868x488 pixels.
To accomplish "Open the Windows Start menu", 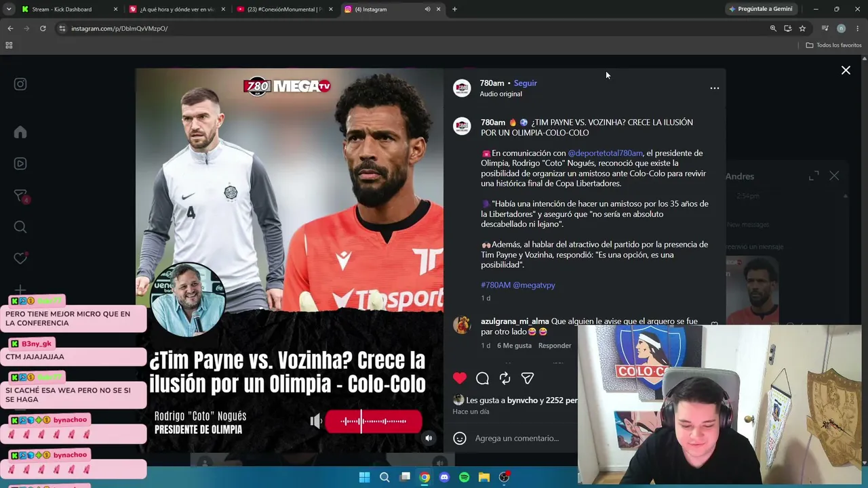I will click(364, 477).
